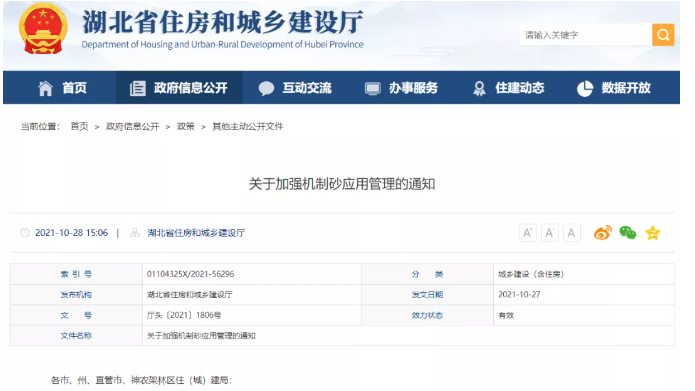This screenshot has height=391, width=695.
Task: Click category value 城乡建设（含住房）
Action: pos(531,274)
